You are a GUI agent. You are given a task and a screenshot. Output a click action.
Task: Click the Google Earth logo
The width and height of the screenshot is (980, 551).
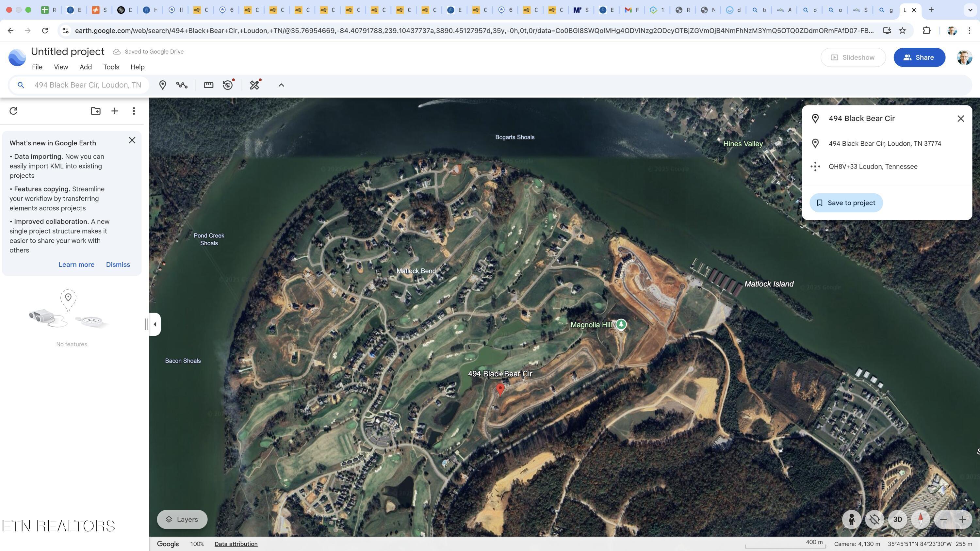coord(17,57)
